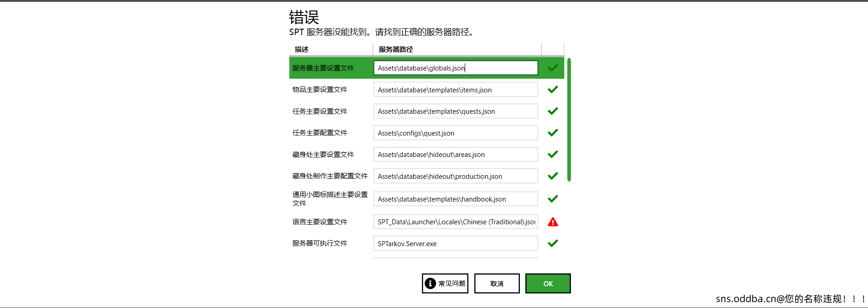
Task: Select the 藏身处制作主要配置文件 row label
Action: [x=330, y=176]
